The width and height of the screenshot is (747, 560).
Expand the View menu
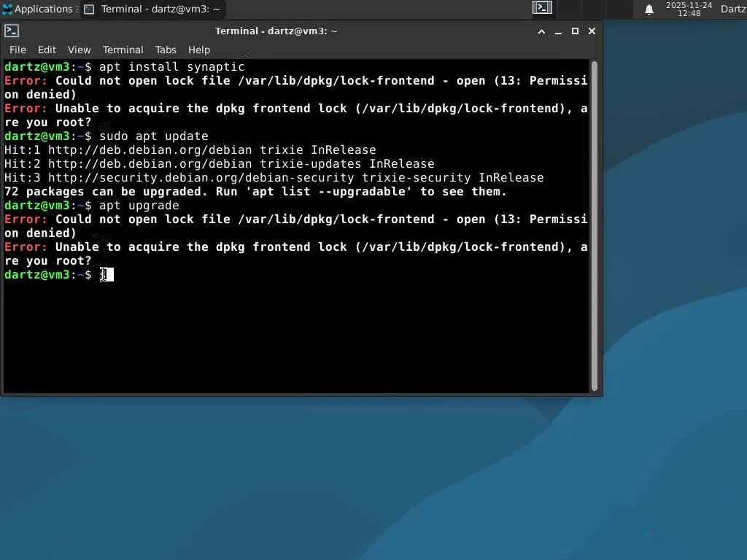click(79, 50)
